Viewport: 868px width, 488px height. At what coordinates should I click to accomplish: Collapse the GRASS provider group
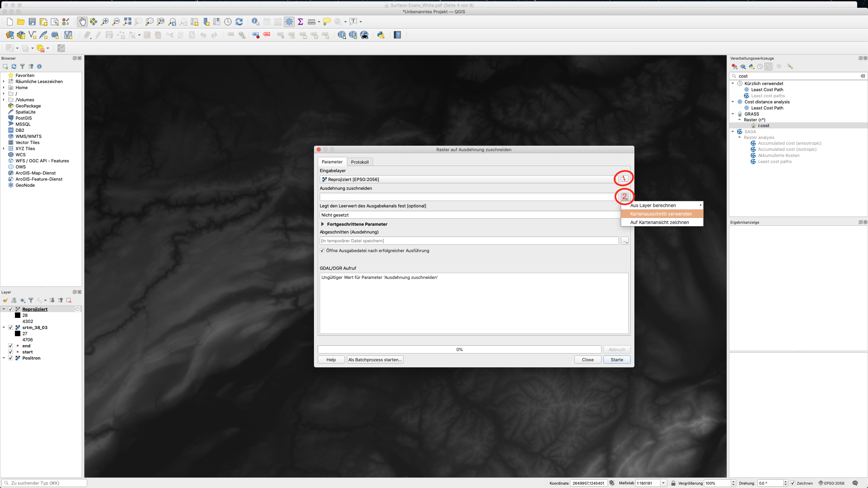(733, 114)
